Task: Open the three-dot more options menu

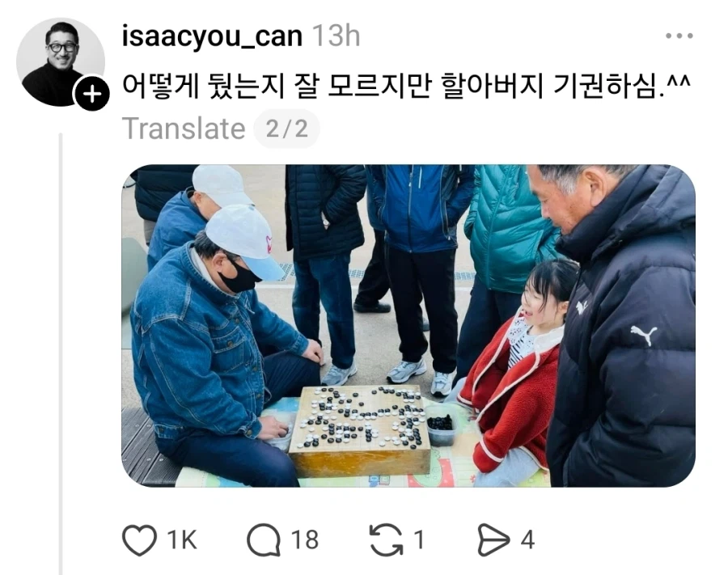Action: [x=679, y=36]
